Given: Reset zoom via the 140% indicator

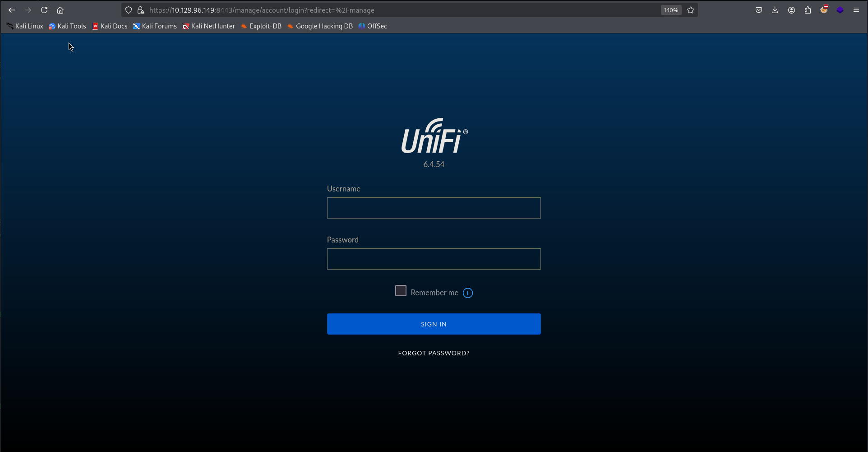Looking at the screenshot, I should coord(671,10).
